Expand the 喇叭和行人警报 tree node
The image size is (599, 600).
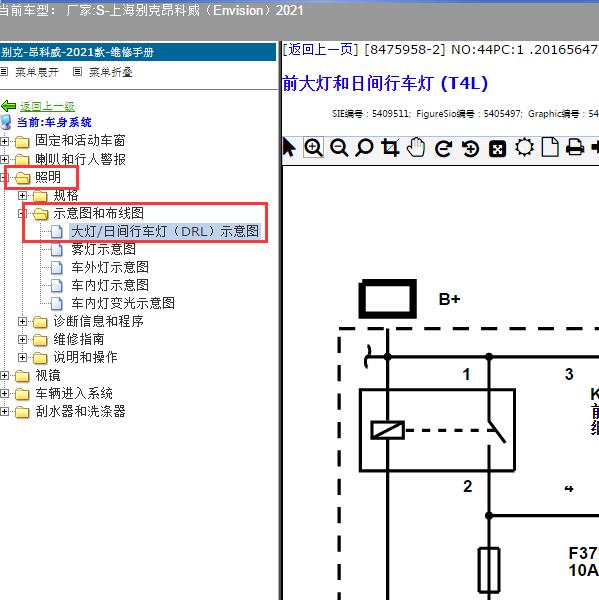click(4, 159)
